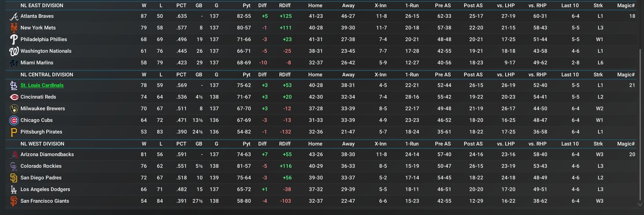Sort NL West by Home record header
The width and height of the screenshot is (644, 215).
coord(315,144)
